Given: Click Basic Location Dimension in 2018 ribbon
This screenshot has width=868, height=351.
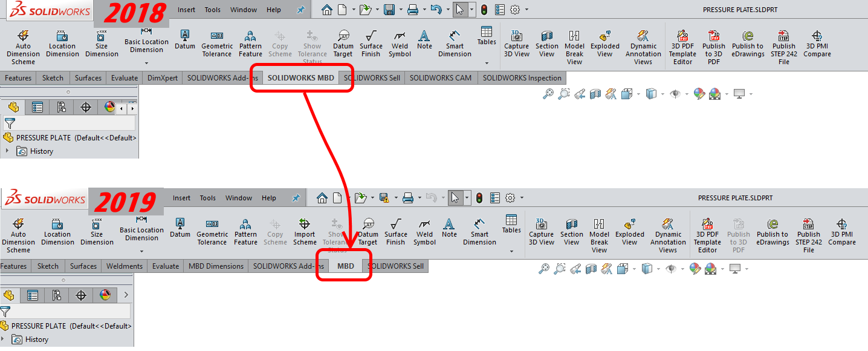Looking at the screenshot, I should point(146,39).
